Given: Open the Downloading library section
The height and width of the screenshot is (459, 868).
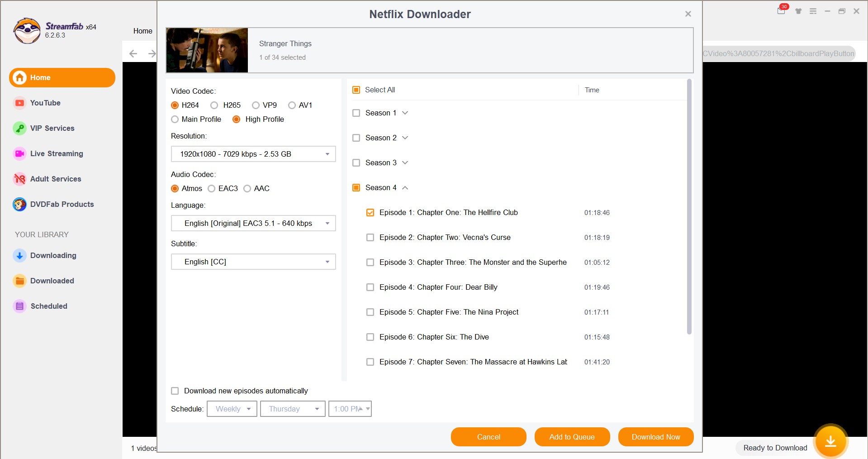Looking at the screenshot, I should (x=53, y=255).
